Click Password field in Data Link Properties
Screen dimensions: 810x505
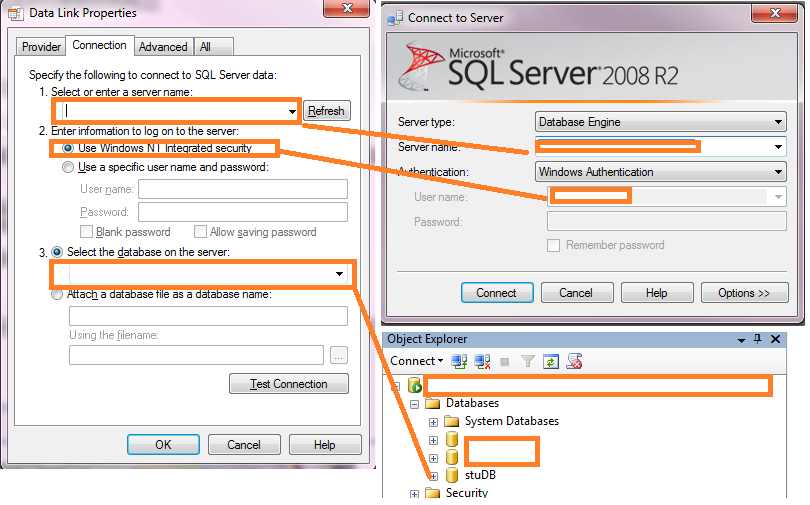[x=243, y=212]
